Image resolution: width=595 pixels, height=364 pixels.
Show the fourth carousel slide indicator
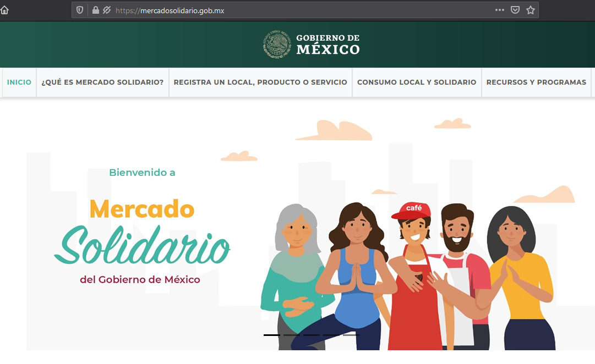click(331, 334)
